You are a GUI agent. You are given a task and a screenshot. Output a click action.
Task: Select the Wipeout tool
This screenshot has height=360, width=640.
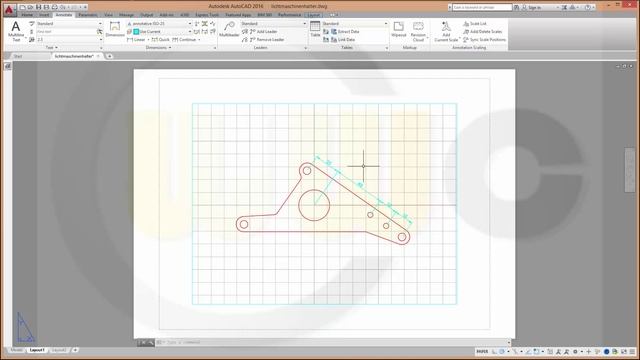398,29
